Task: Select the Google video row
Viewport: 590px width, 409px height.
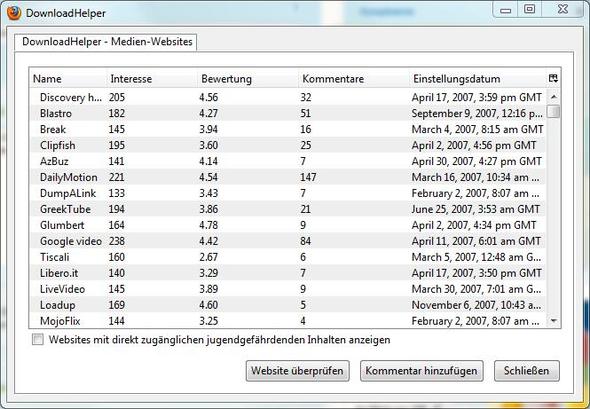Action: [287, 241]
